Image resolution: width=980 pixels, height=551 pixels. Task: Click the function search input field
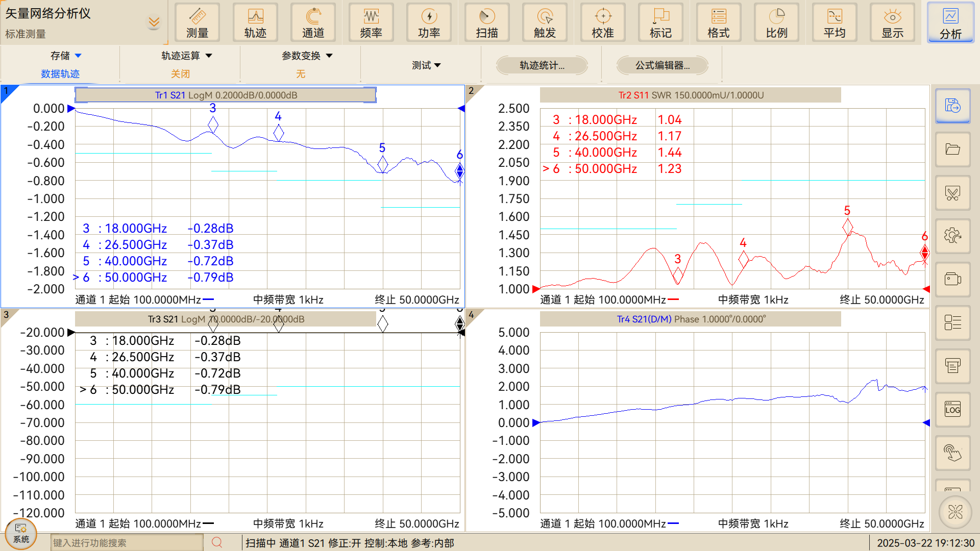[x=127, y=543]
